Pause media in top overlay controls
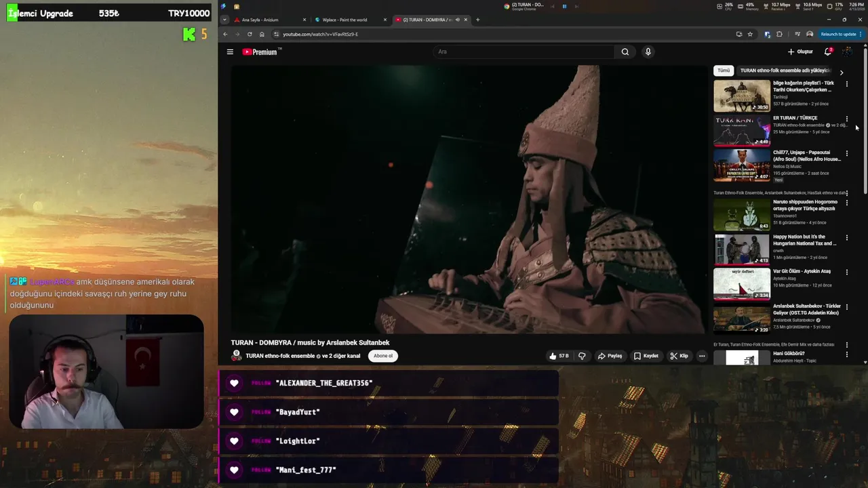868x488 pixels. [564, 6]
